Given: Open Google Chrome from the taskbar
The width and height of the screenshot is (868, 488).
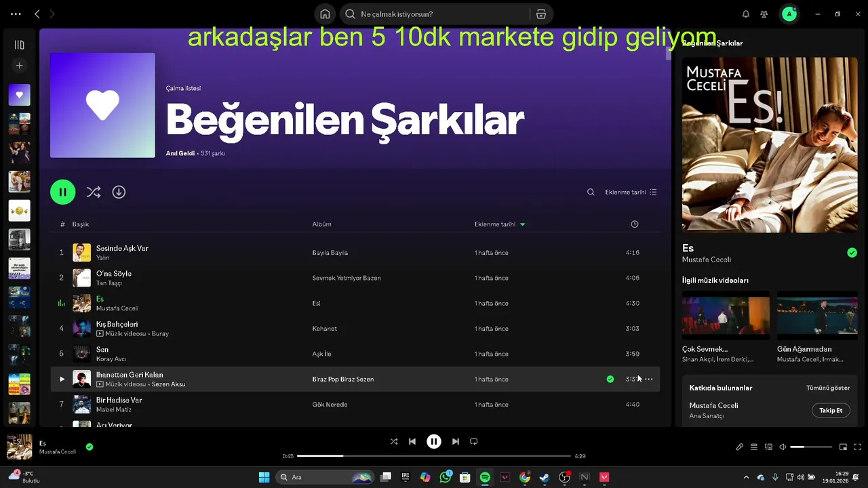Looking at the screenshot, I should [525, 477].
